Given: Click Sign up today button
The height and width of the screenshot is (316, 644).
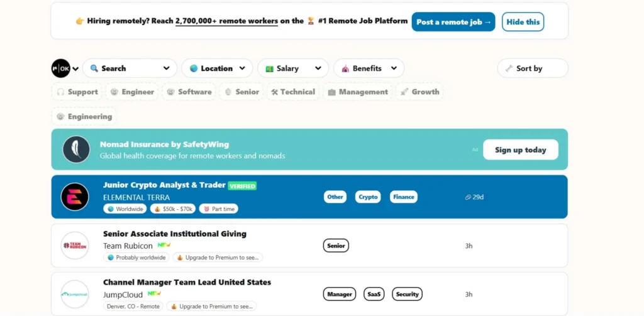Looking at the screenshot, I should (x=520, y=150).
